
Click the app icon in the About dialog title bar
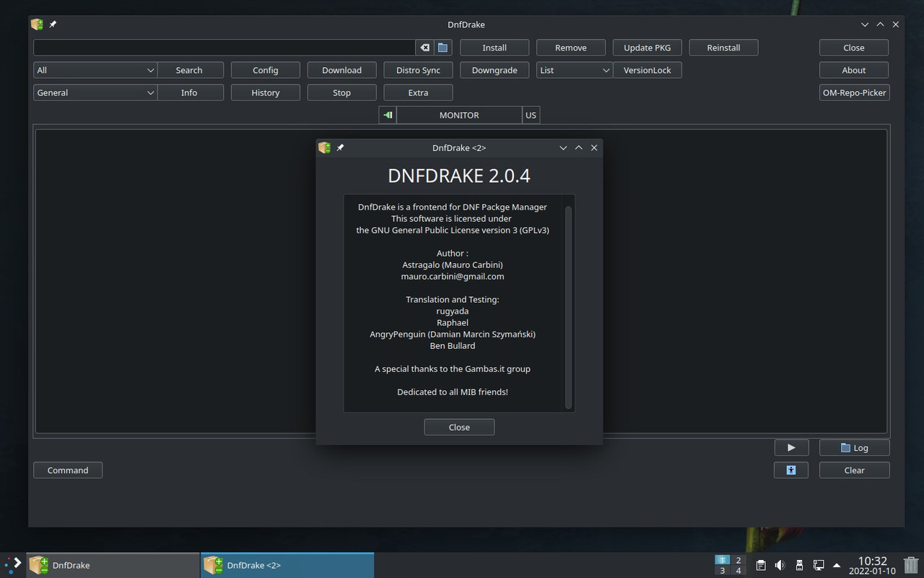pos(324,147)
